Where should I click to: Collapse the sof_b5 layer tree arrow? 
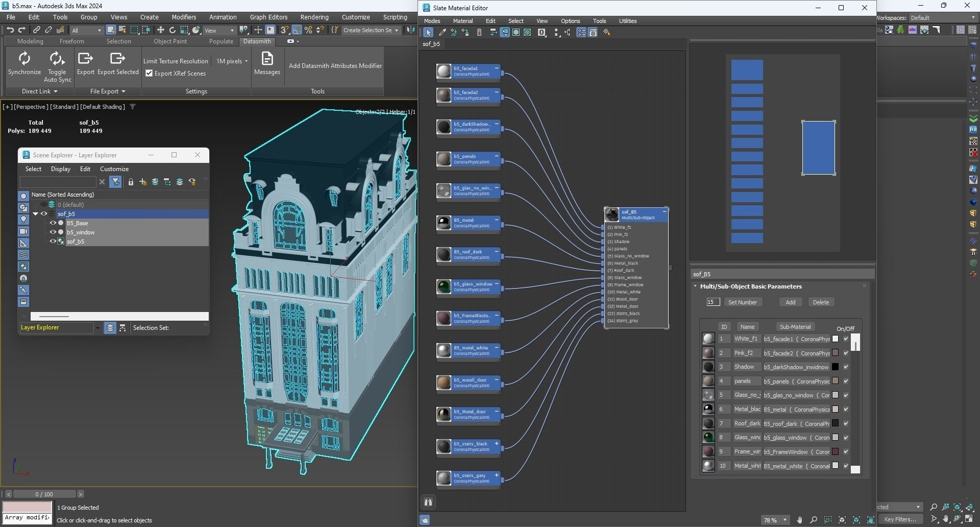pos(35,214)
